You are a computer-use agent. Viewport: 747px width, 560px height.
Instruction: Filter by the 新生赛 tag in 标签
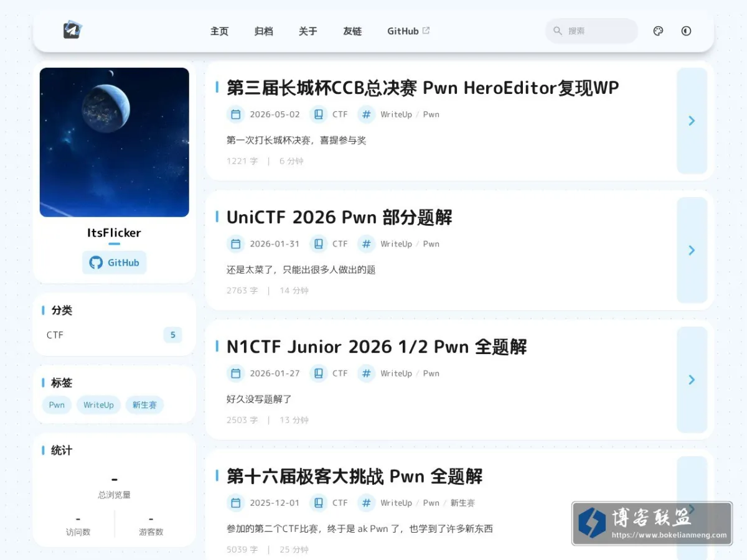[x=144, y=405]
